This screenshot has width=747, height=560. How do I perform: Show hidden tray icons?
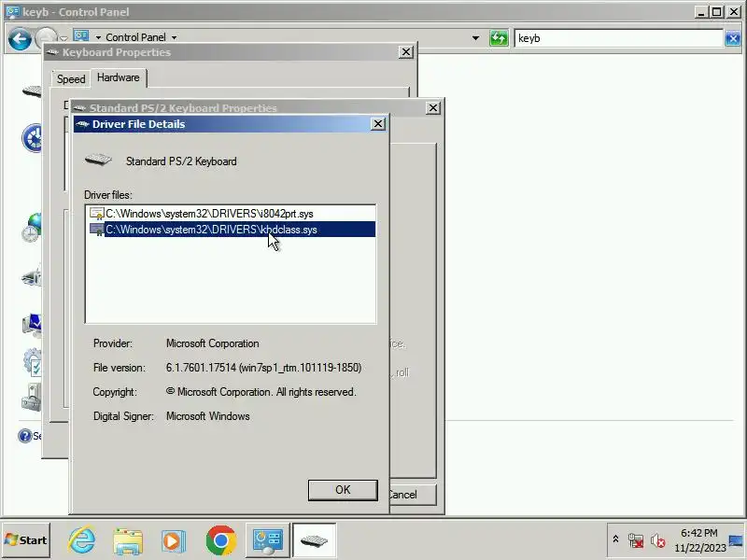coord(615,539)
